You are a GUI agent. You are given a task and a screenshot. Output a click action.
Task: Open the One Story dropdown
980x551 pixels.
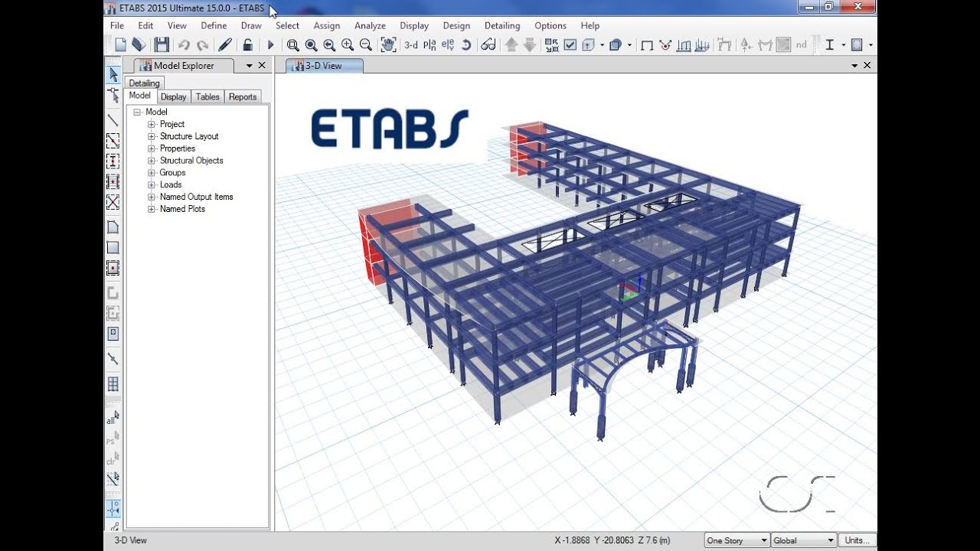(x=737, y=540)
